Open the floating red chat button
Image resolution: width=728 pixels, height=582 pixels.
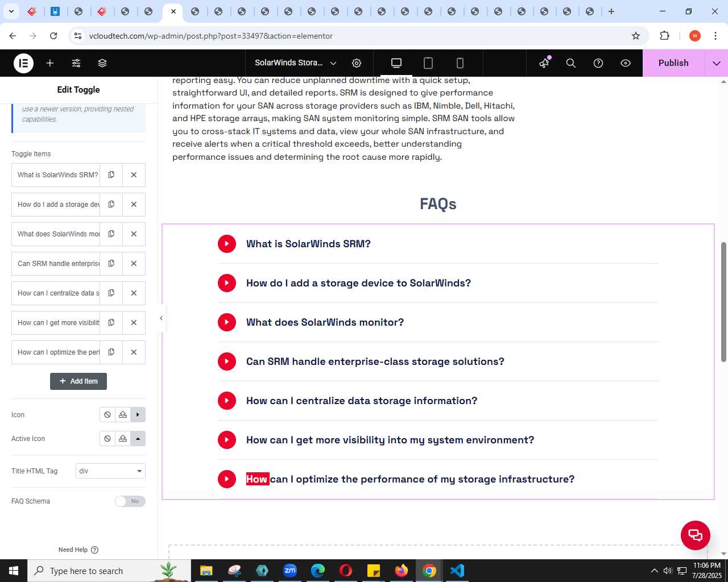pos(696,535)
